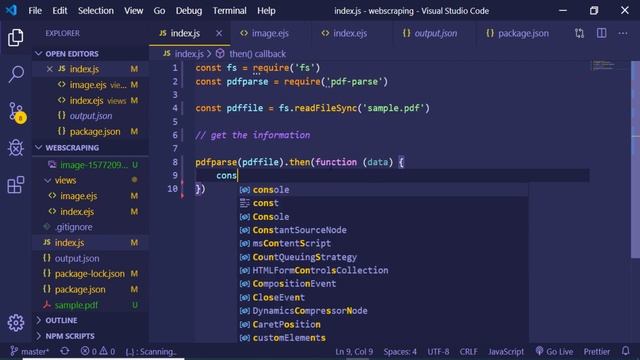The height and width of the screenshot is (360, 640).
Task: Select CloseEvent suggestion
Action: 383,297
